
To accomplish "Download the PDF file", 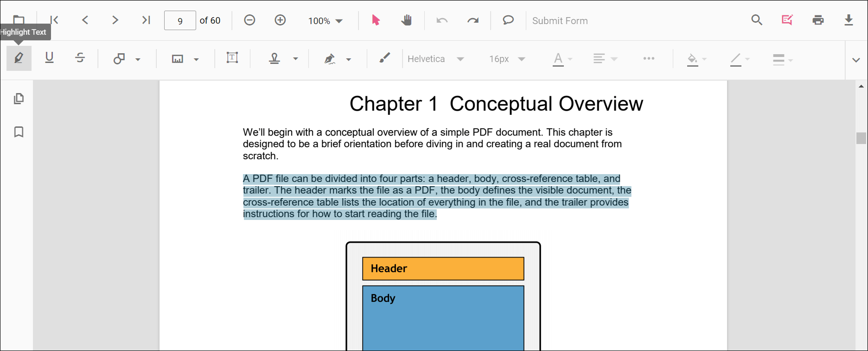I will click(849, 20).
